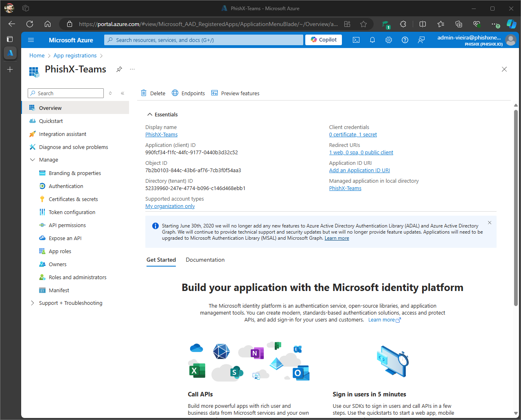Viewport: 521px width, 420px height.
Task: Click the side menu Search box
Action: pos(66,93)
